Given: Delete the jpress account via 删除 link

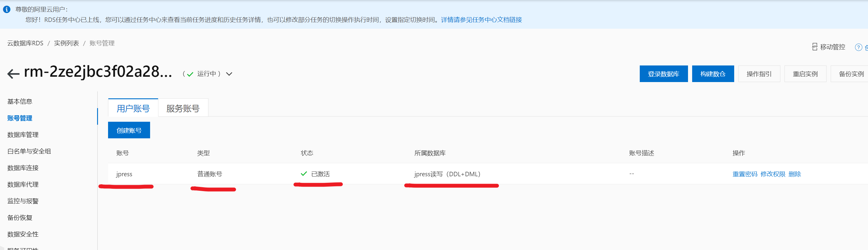Looking at the screenshot, I should tap(795, 174).
